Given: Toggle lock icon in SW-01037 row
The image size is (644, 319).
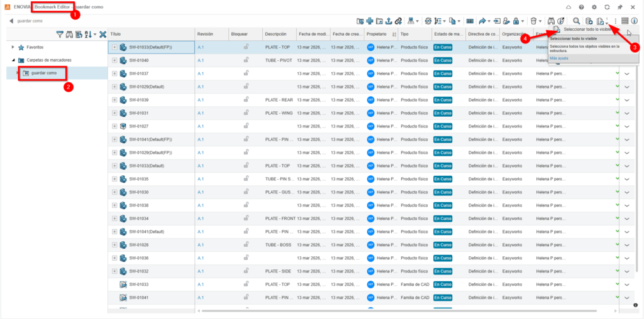Looking at the screenshot, I should (x=246, y=73).
